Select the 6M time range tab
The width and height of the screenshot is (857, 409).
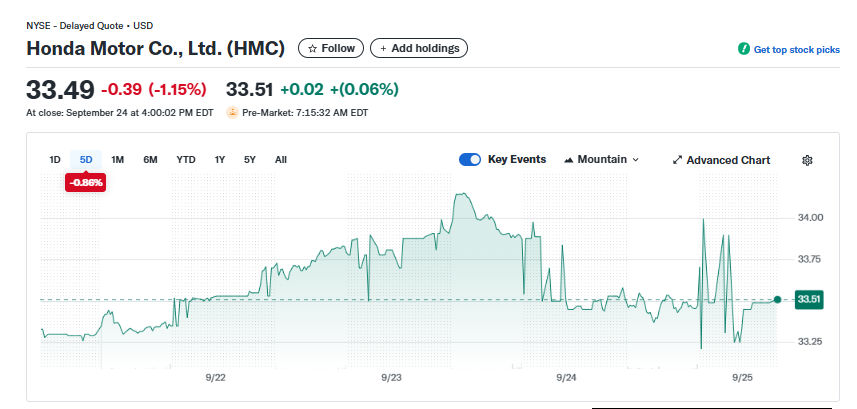tap(150, 160)
